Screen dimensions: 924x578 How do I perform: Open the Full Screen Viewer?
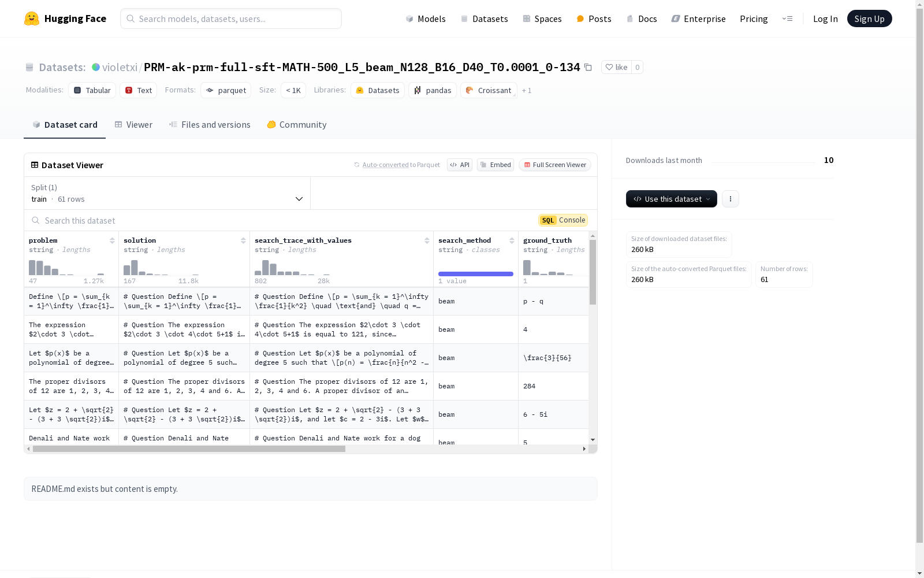(555, 165)
